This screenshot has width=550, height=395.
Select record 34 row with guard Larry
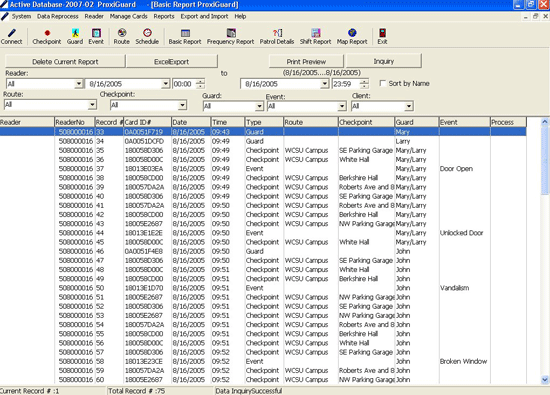click(x=263, y=141)
